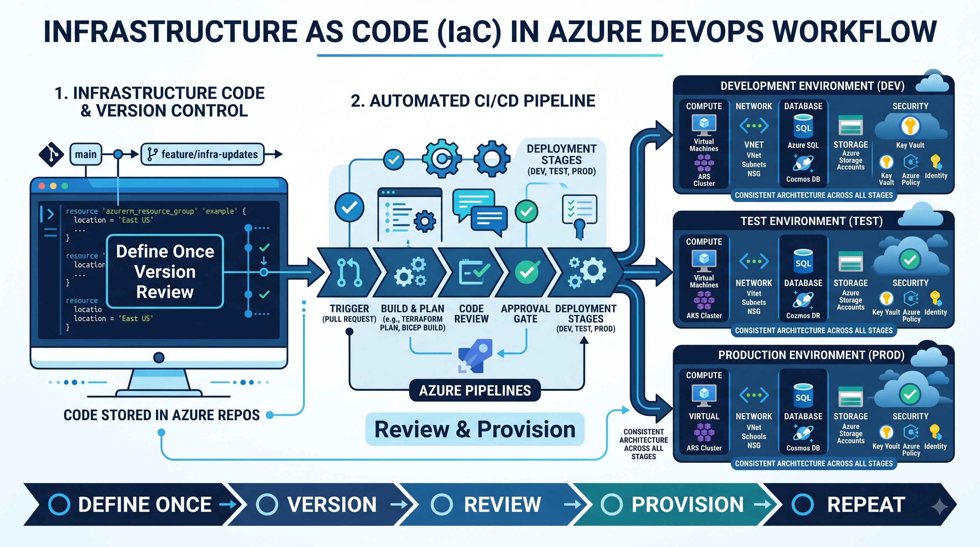
Task: Click the small checkmark circle beside top gears
Action: tap(394, 160)
